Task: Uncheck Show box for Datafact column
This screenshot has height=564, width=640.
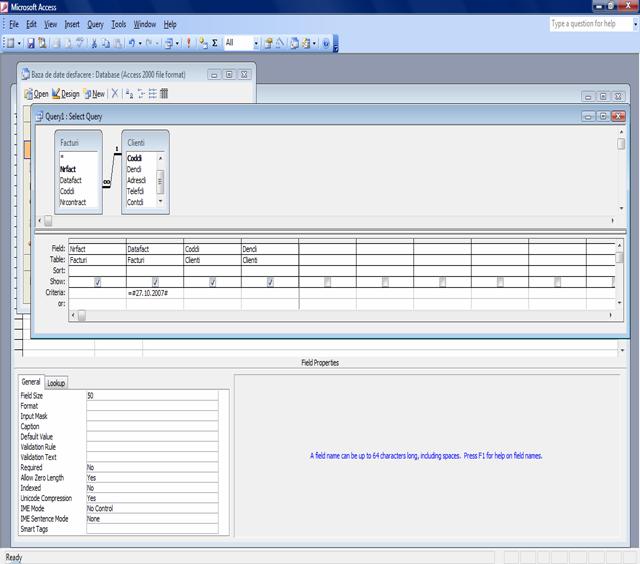Action: (x=155, y=282)
